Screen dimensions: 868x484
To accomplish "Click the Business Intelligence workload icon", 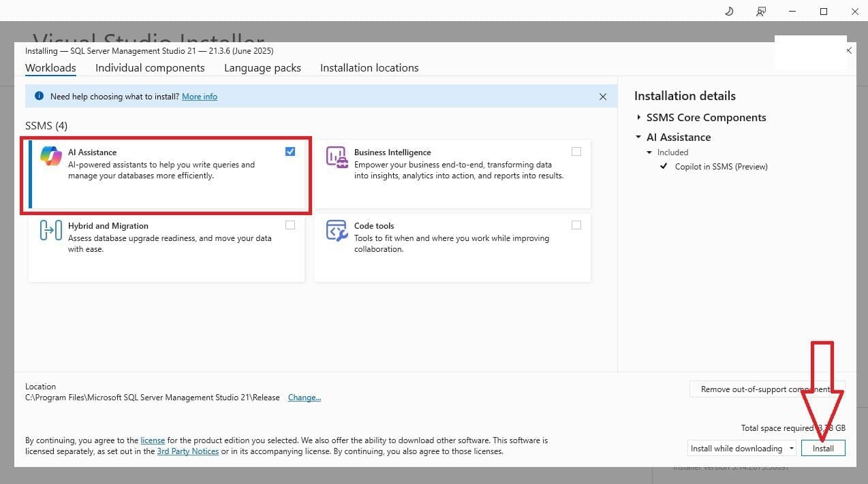I will coord(337,157).
